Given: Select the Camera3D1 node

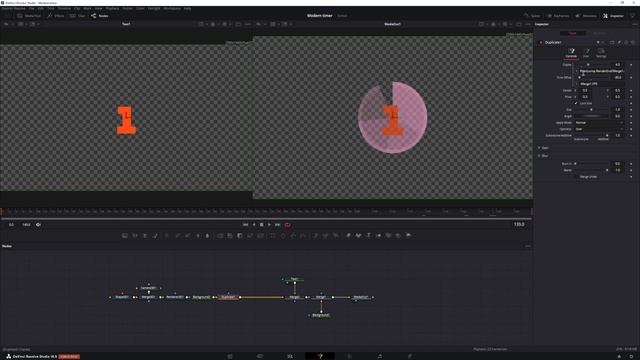Looking at the screenshot, I should [x=148, y=288].
